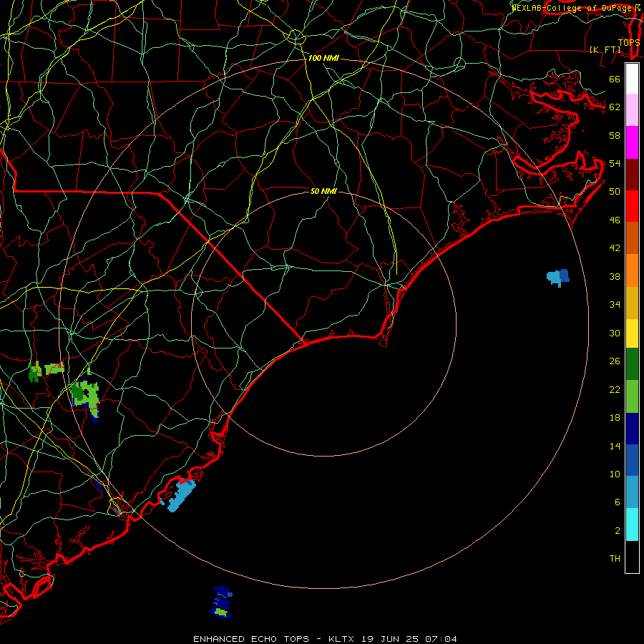Click the dark orange 46 kft legend swatch

(632, 238)
